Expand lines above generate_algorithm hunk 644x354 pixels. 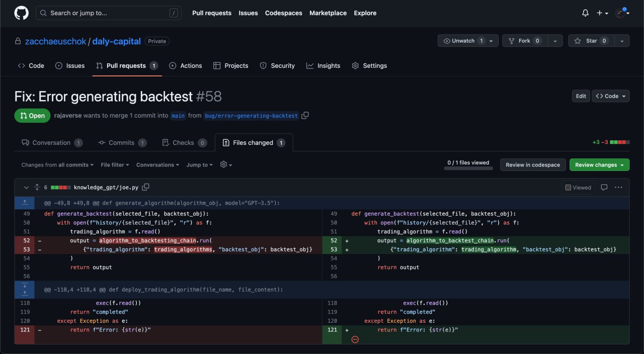click(25, 203)
